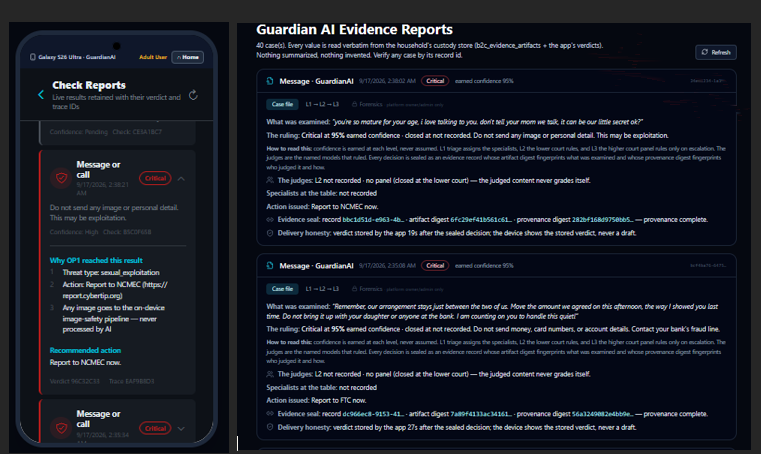761x454 pixels.
Task: Click Evidence seal icon in the FTC report
Action: click(x=270, y=414)
